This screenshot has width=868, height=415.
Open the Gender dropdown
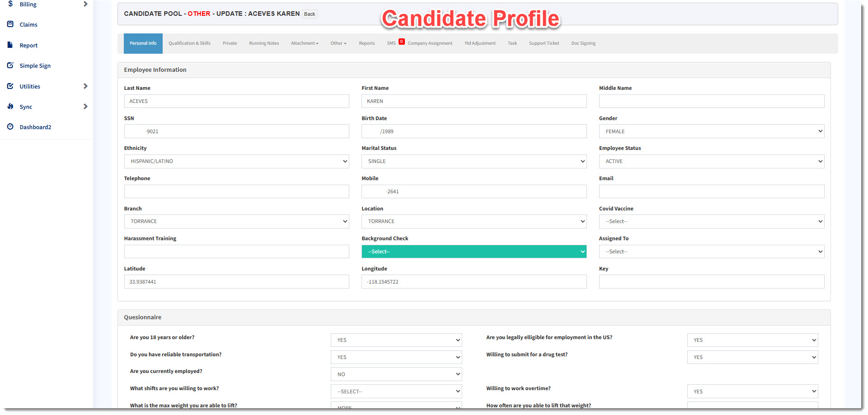[711, 131]
